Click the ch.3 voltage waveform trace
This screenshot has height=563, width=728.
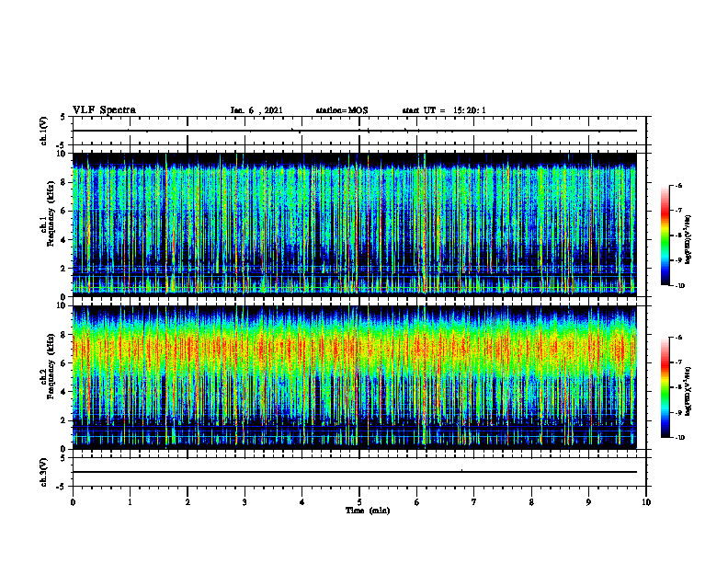[355, 472]
